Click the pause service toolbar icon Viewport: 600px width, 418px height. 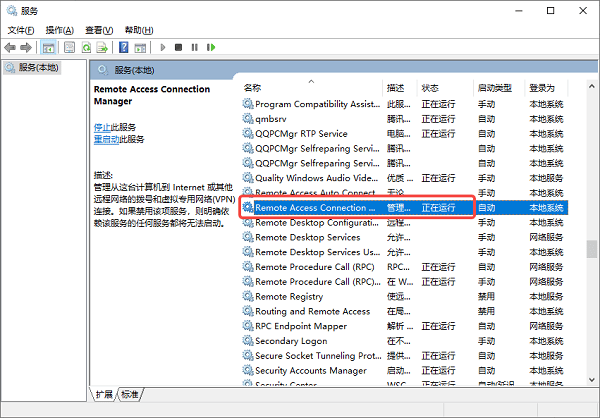(x=194, y=47)
